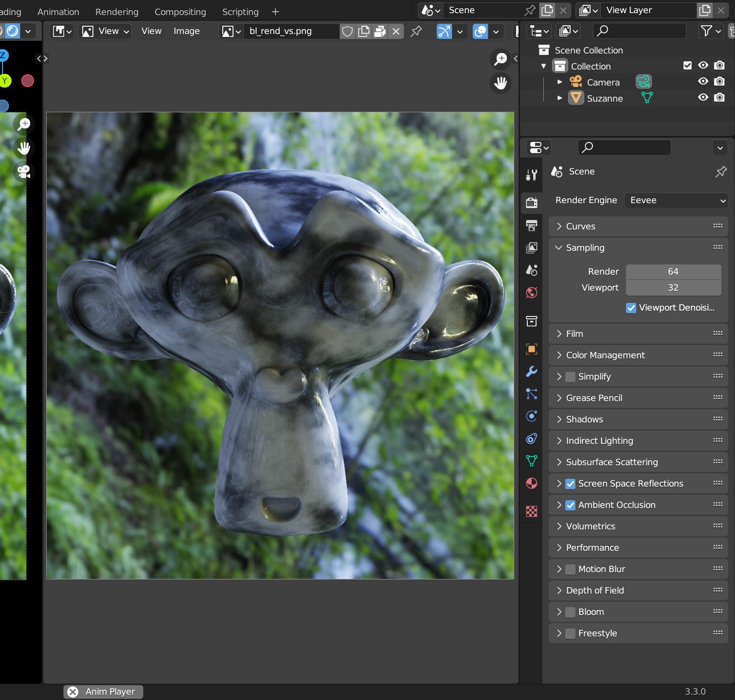The image size is (735, 700).
Task: Open the Physics Properties tab
Action: [x=533, y=417]
